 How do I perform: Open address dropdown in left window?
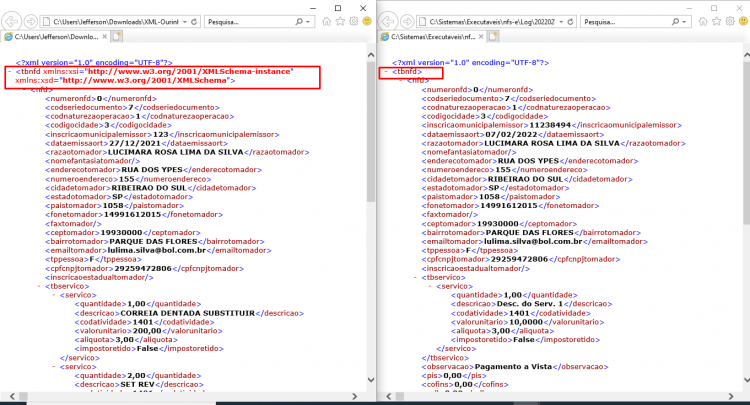185,22
